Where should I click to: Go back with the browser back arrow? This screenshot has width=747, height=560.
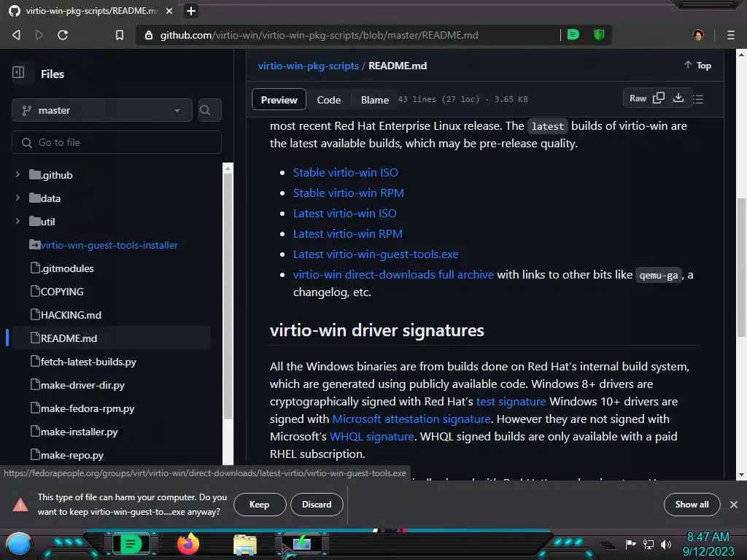click(16, 35)
